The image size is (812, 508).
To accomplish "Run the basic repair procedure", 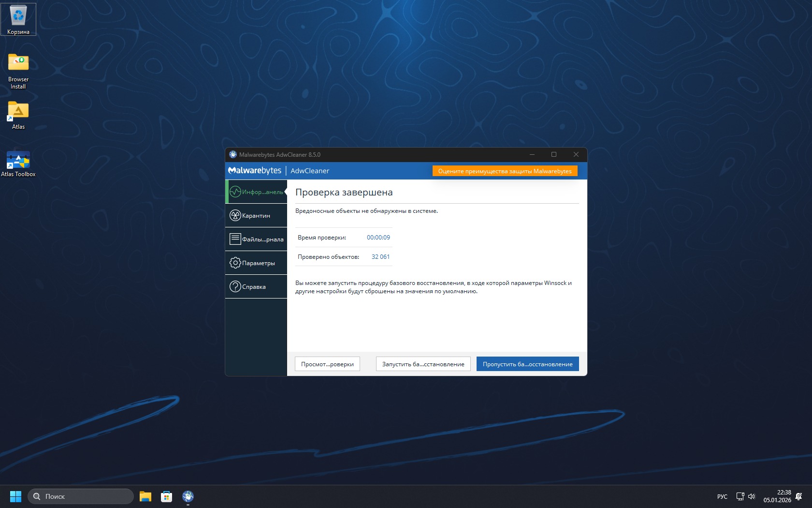I will coord(423,364).
